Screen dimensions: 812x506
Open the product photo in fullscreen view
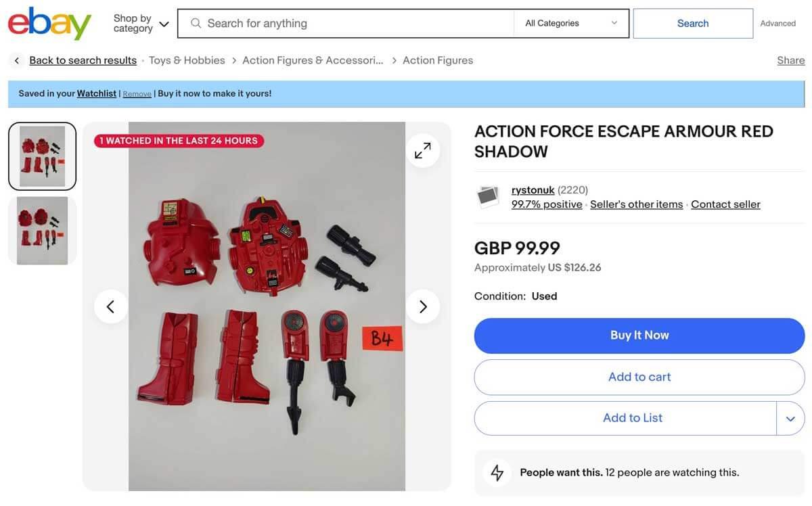point(422,149)
